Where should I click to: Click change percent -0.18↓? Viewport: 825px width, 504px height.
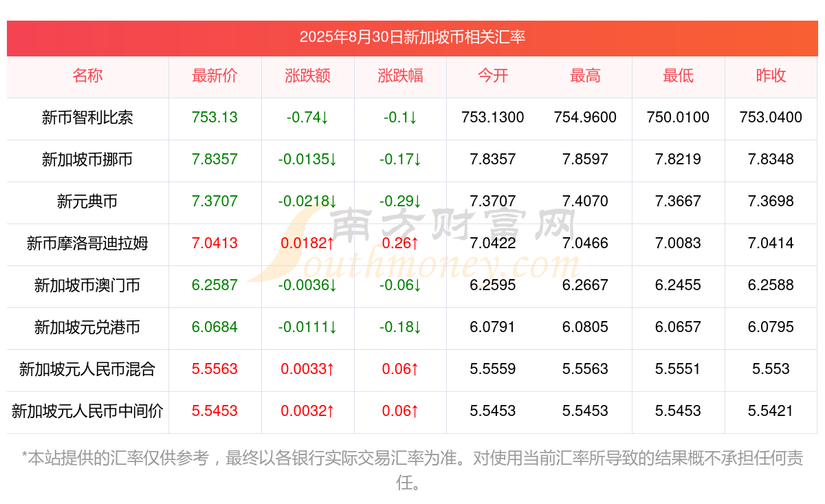tap(400, 327)
